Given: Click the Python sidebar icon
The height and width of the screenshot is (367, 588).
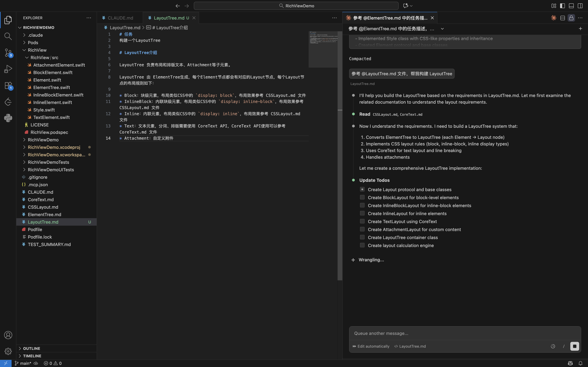Looking at the screenshot, I should [8, 118].
